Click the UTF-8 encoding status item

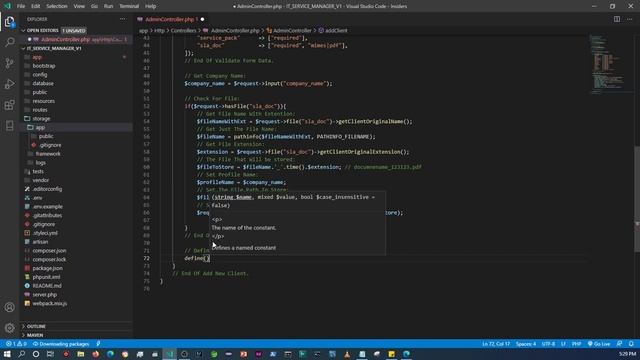tap(548, 344)
